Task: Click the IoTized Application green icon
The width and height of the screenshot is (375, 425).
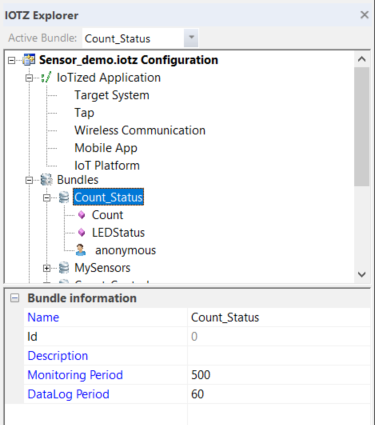Action: 46,78
